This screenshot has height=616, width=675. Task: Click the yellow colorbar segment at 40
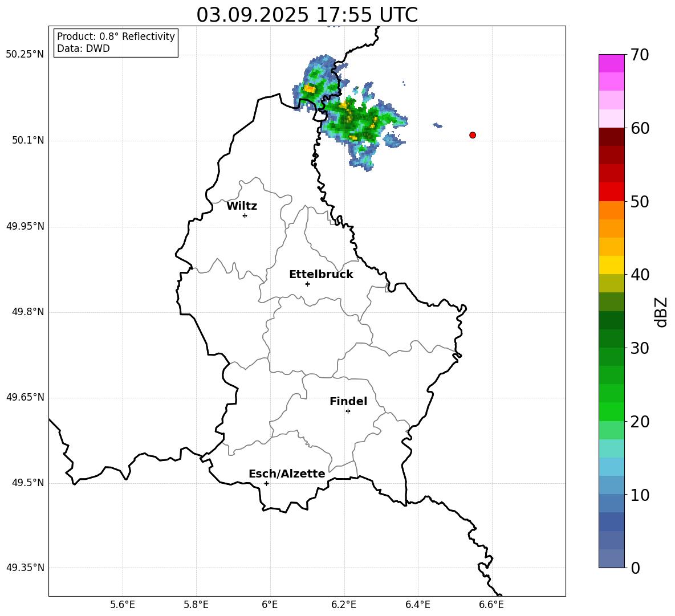click(x=611, y=265)
